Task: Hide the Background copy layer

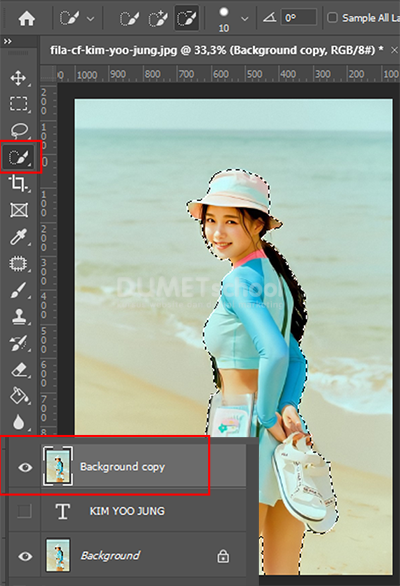Action: 25,468
